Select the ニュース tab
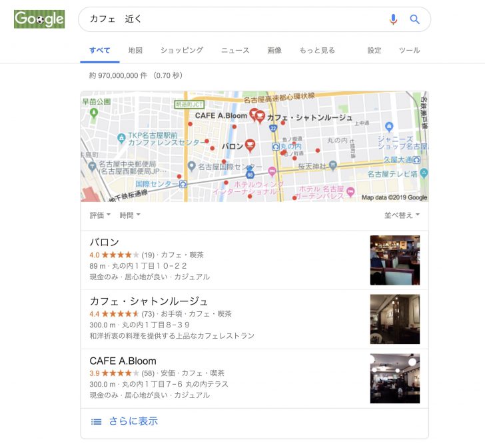Screen dimensions: 485x448 coord(235,51)
